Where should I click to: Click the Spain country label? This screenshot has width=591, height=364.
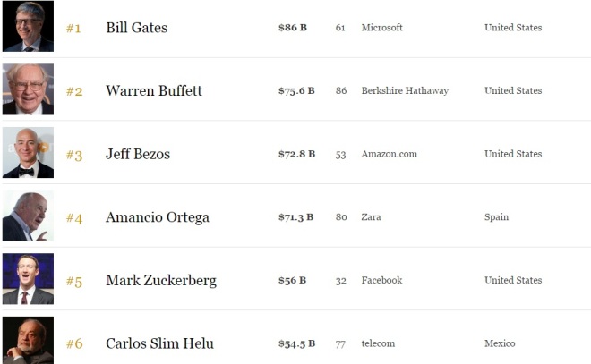point(496,217)
